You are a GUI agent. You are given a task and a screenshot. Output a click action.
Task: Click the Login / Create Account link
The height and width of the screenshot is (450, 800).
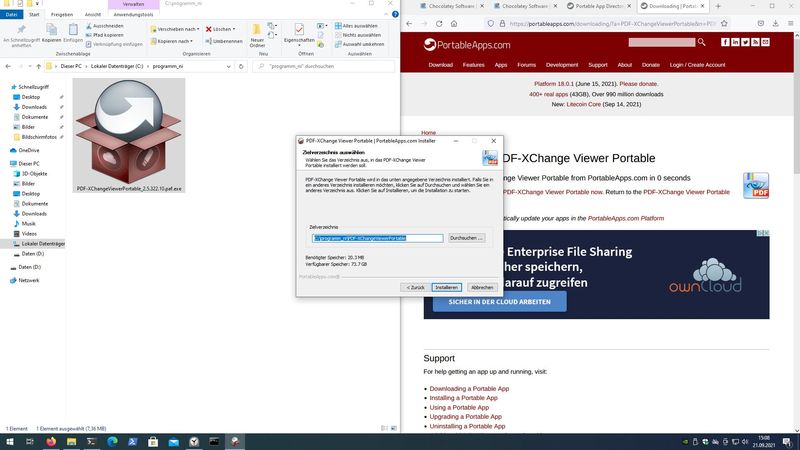tap(697, 65)
